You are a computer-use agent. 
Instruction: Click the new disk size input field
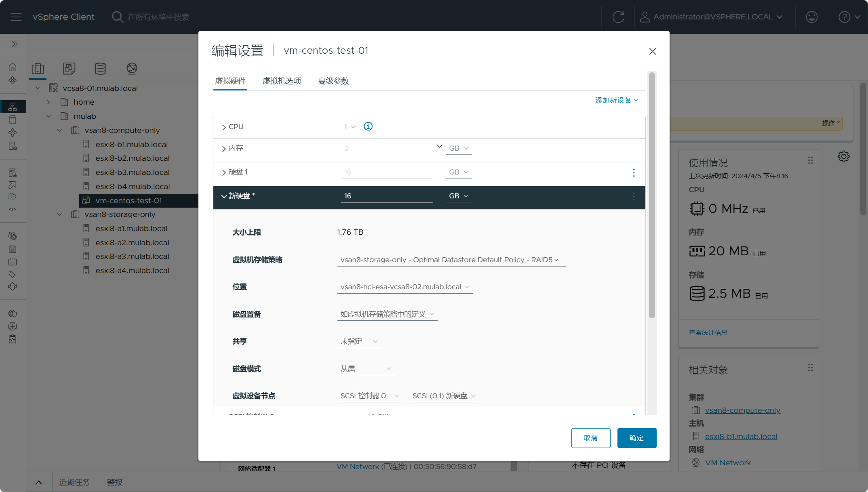coord(387,196)
